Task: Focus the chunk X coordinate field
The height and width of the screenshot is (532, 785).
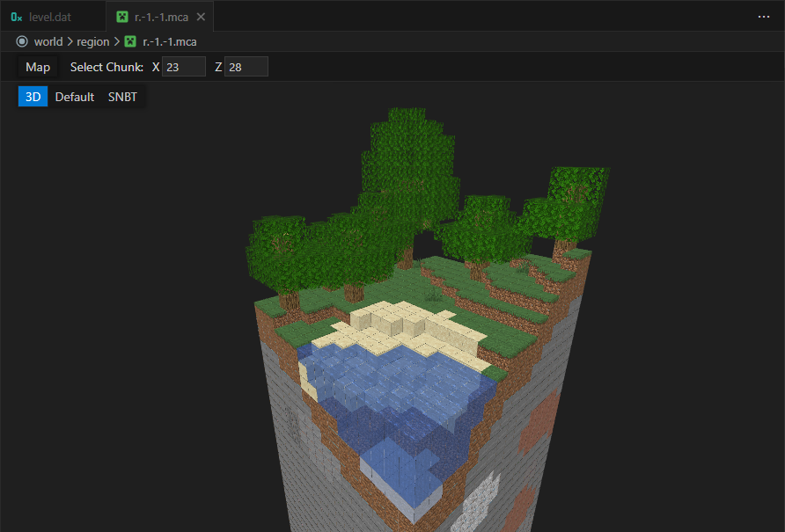Action: pyautogui.click(x=184, y=67)
